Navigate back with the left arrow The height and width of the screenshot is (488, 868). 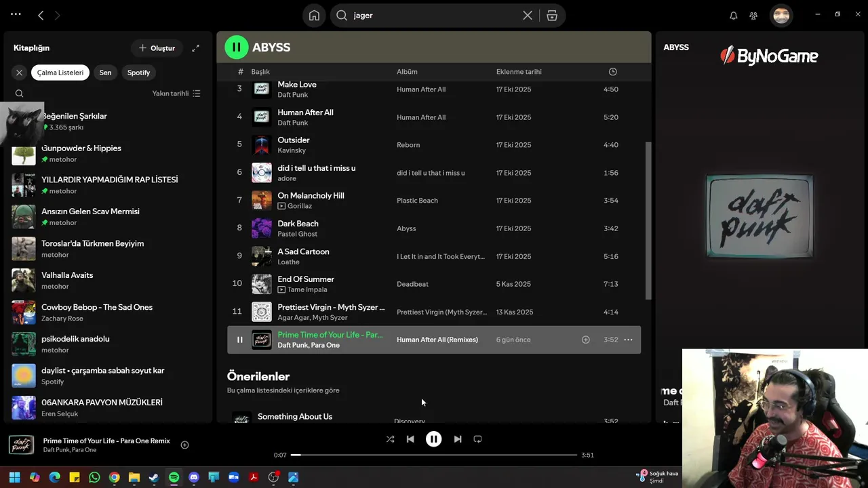[41, 16]
